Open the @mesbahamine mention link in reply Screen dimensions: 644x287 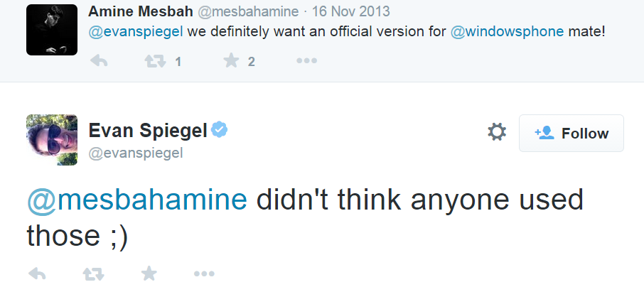pyautogui.click(x=137, y=200)
